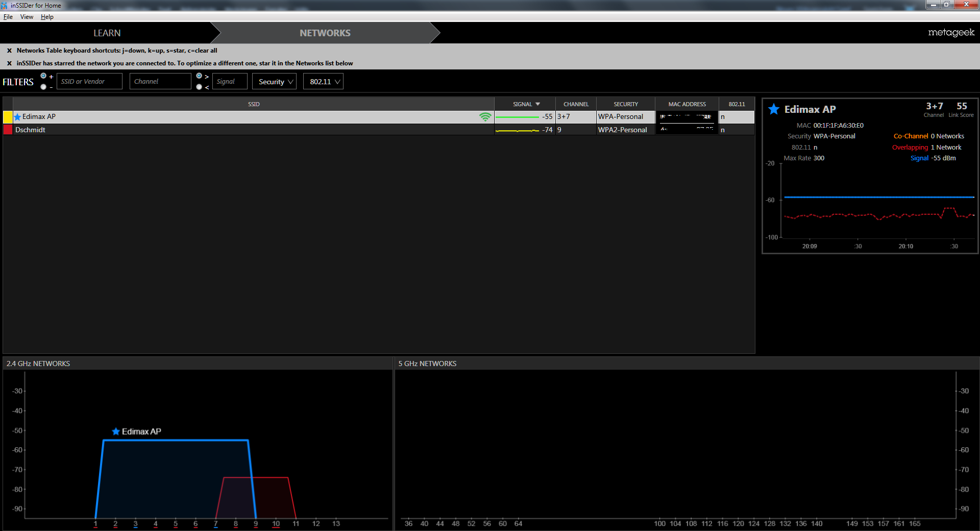Click channel 165 on 5 GHz axis
The height and width of the screenshot is (531, 980).
point(915,524)
